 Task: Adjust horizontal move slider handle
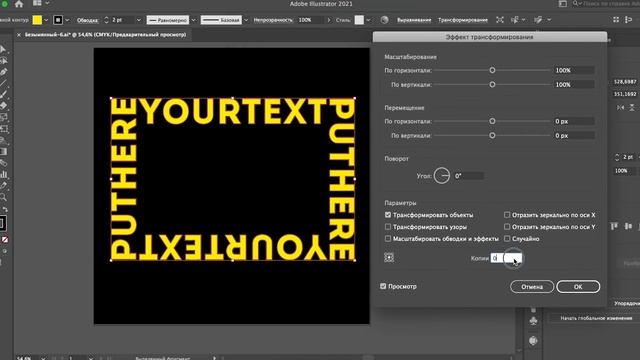pos(492,121)
